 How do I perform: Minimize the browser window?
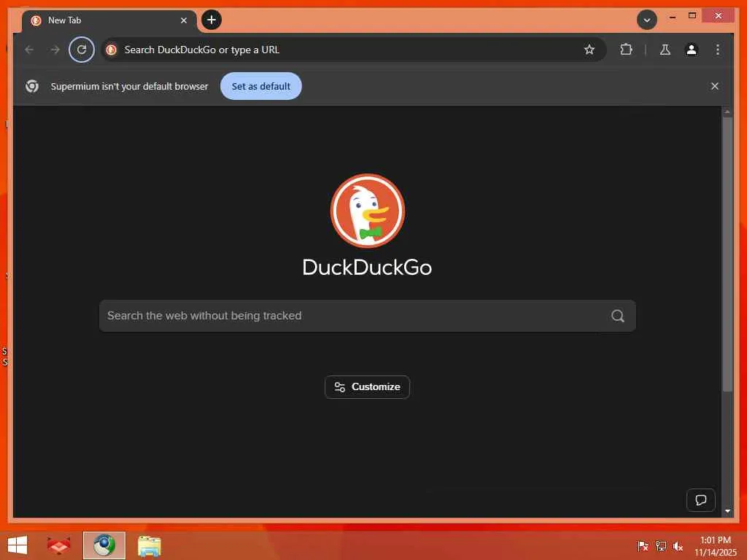672,16
